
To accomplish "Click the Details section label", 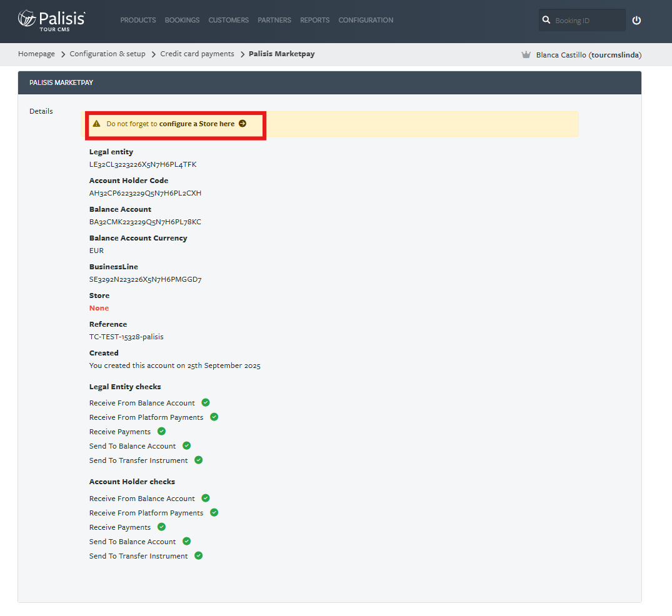I will click(41, 111).
